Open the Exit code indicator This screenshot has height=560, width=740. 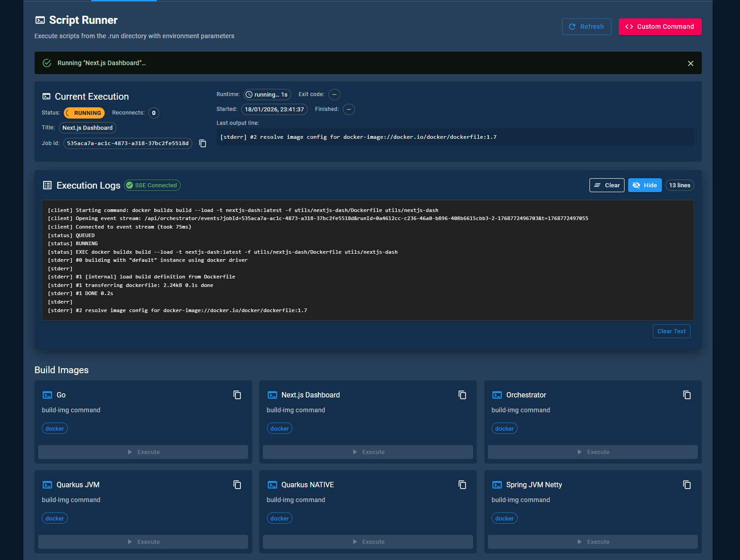coord(334,94)
